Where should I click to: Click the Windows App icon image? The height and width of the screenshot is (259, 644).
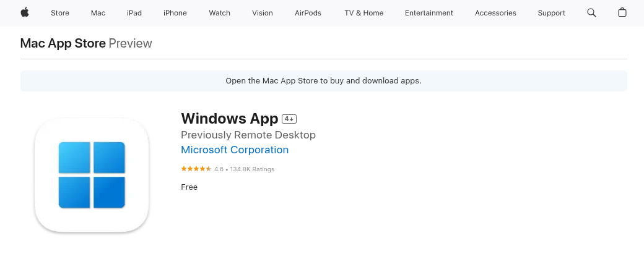click(x=92, y=175)
